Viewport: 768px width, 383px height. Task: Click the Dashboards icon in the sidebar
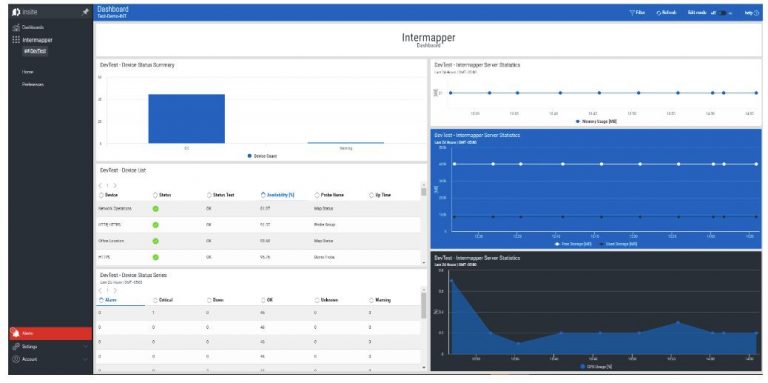(16, 27)
